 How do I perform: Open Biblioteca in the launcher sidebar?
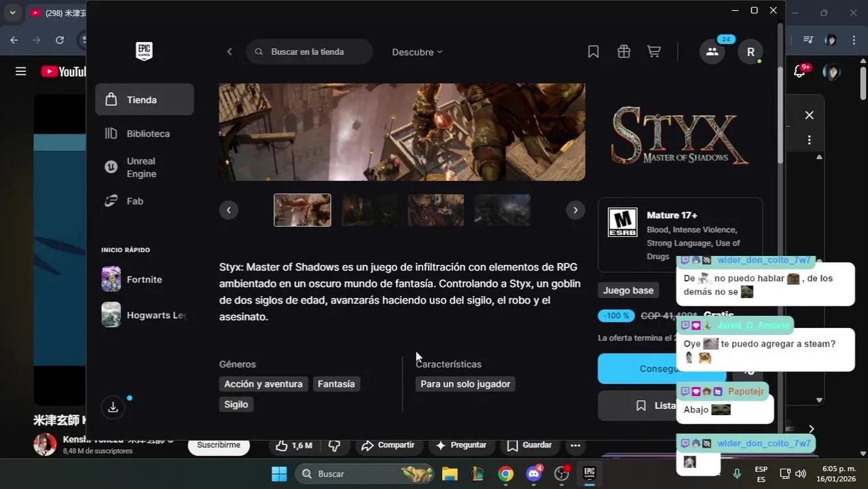(x=144, y=134)
